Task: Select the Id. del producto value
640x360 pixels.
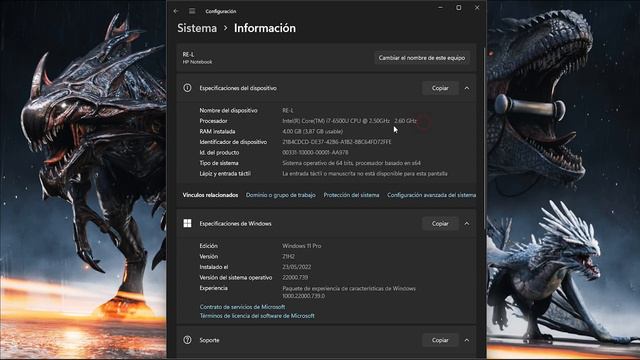Action: [315, 153]
